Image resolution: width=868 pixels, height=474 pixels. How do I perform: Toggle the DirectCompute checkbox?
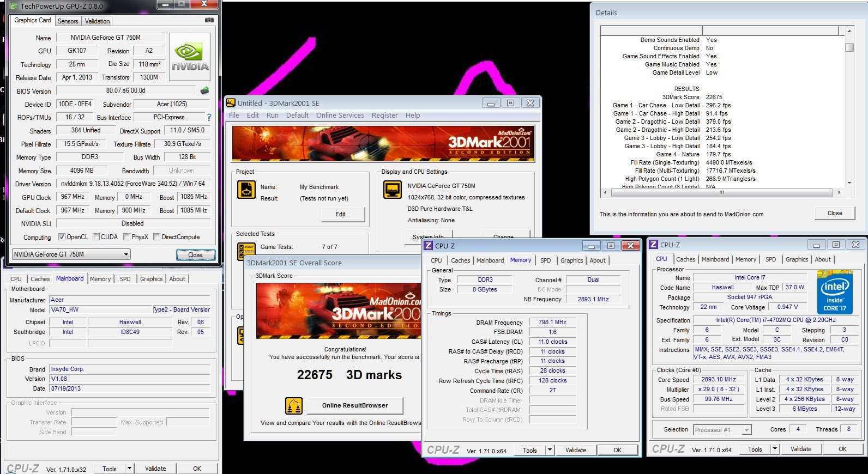[x=156, y=237]
